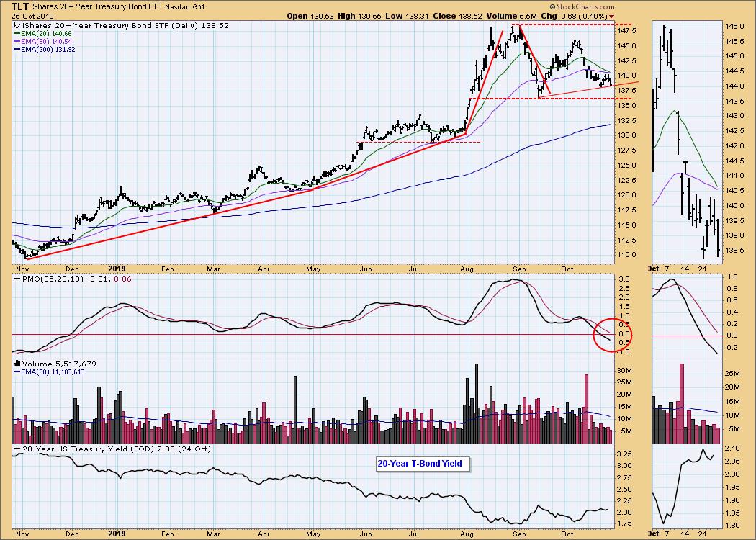Click the 122.5 price axis label

point(627,180)
